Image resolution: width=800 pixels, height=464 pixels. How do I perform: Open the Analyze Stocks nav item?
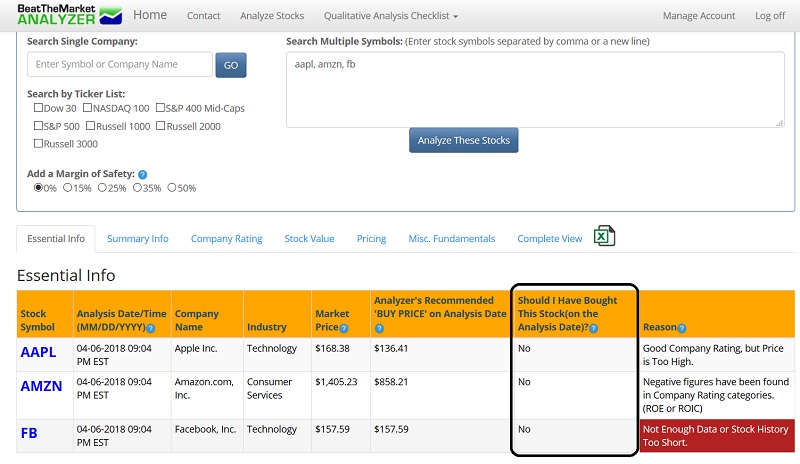pos(272,16)
